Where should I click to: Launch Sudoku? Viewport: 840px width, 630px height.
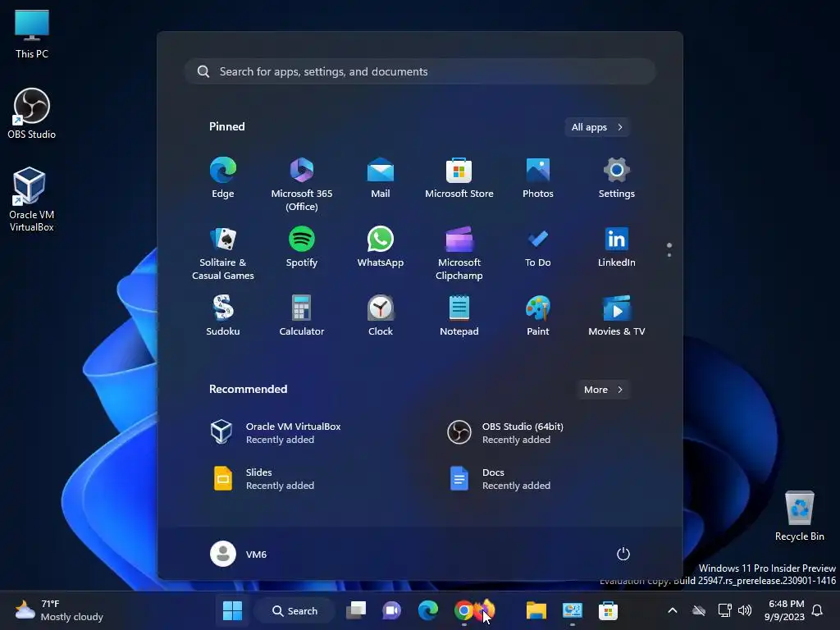(x=223, y=316)
